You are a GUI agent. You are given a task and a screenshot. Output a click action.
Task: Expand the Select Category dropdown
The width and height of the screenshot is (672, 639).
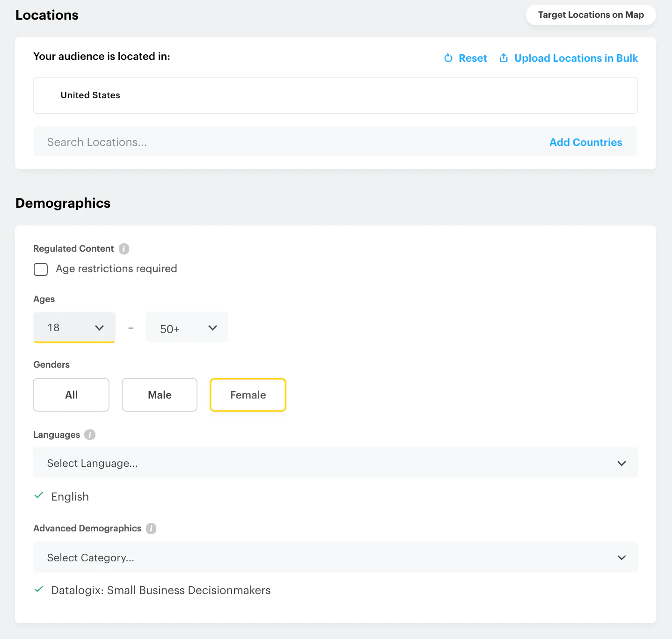pyautogui.click(x=335, y=557)
